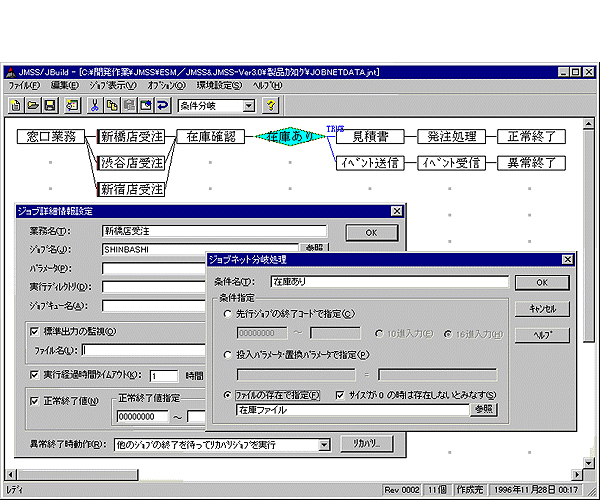Click the Save floppy disk icon
The width and height of the screenshot is (600, 500).
[49, 105]
